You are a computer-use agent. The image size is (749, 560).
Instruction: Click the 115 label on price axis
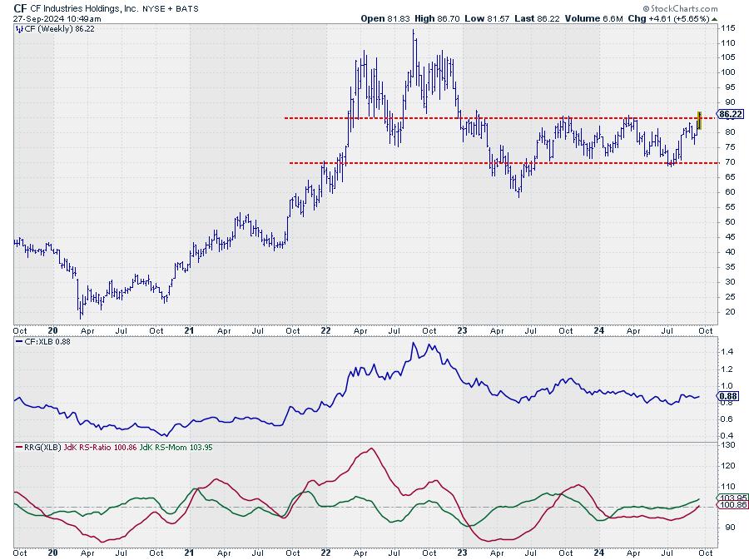(727, 28)
